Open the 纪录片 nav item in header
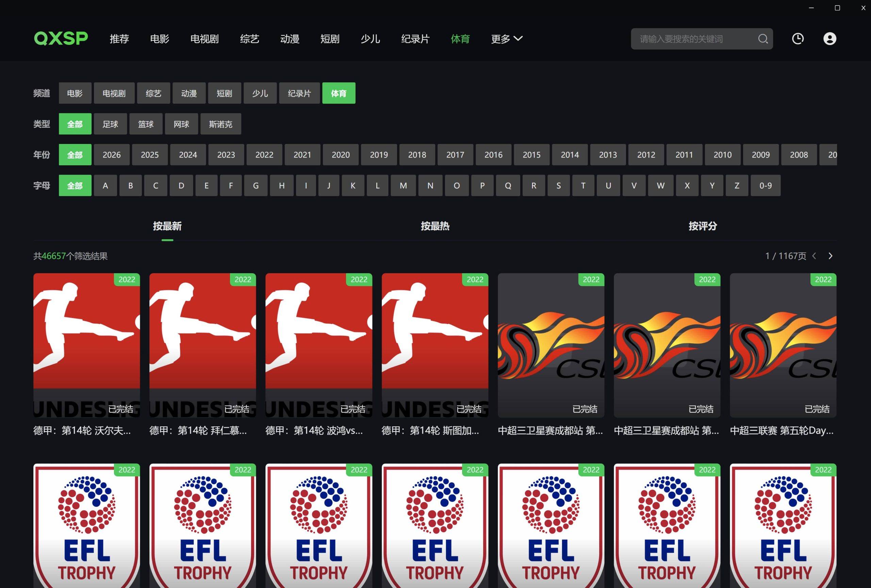 click(415, 38)
